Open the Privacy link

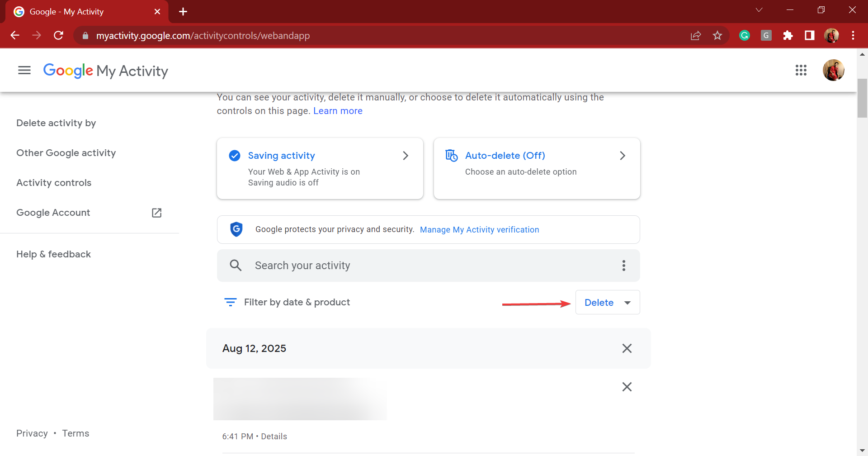[x=32, y=433]
